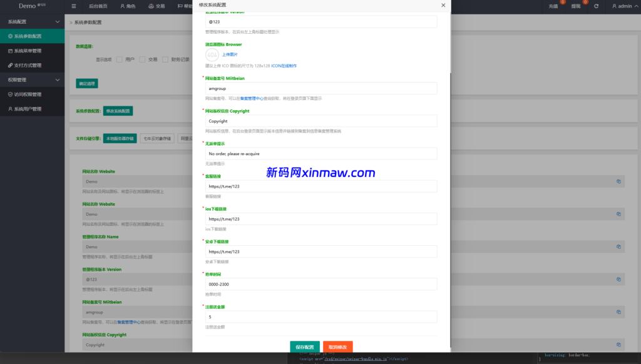This screenshot has width=641, height=364.
Task: Collapse the sidebar with the hamburger icon
Action: coord(73,6)
